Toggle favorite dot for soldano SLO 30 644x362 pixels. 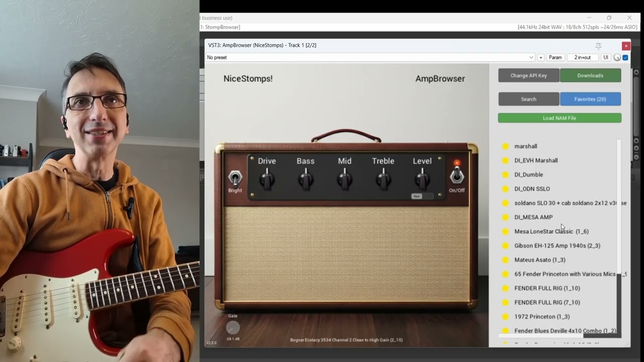pos(505,203)
